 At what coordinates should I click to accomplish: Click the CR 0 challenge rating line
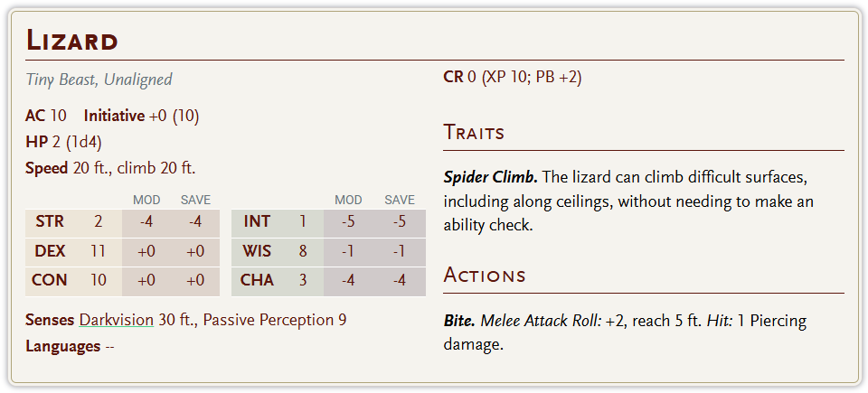pos(512,77)
